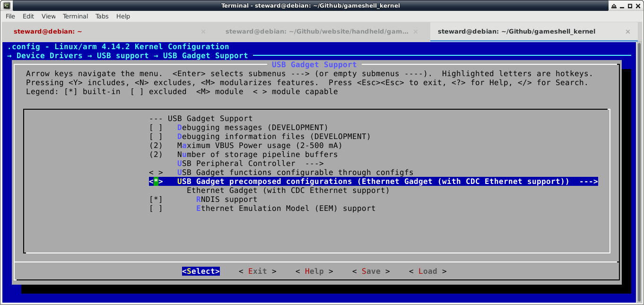Expand USB Gadget precomposed configurations arrow
This screenshot has width=644, height=305.
pos(589,182)
